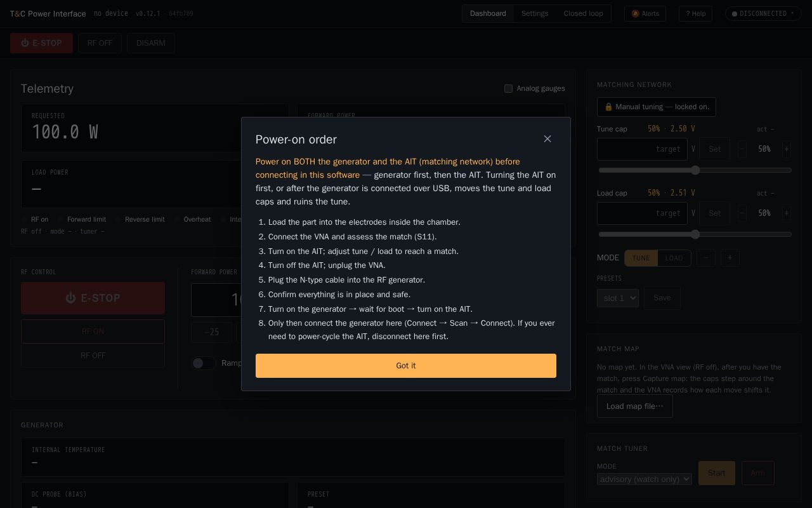Toggle the Ramp switch
The image size is (812, 508).
point(204,363)
